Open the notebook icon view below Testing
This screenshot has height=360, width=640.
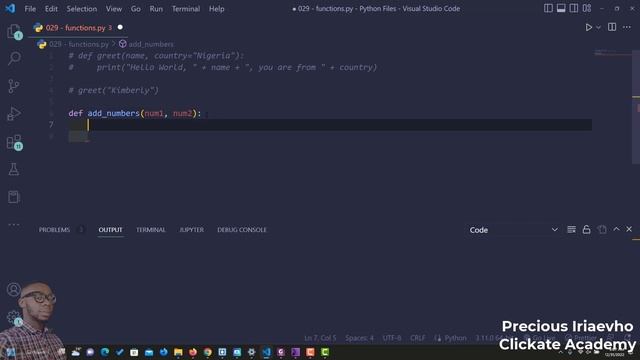pyautogui.click(x=14, y=197)
